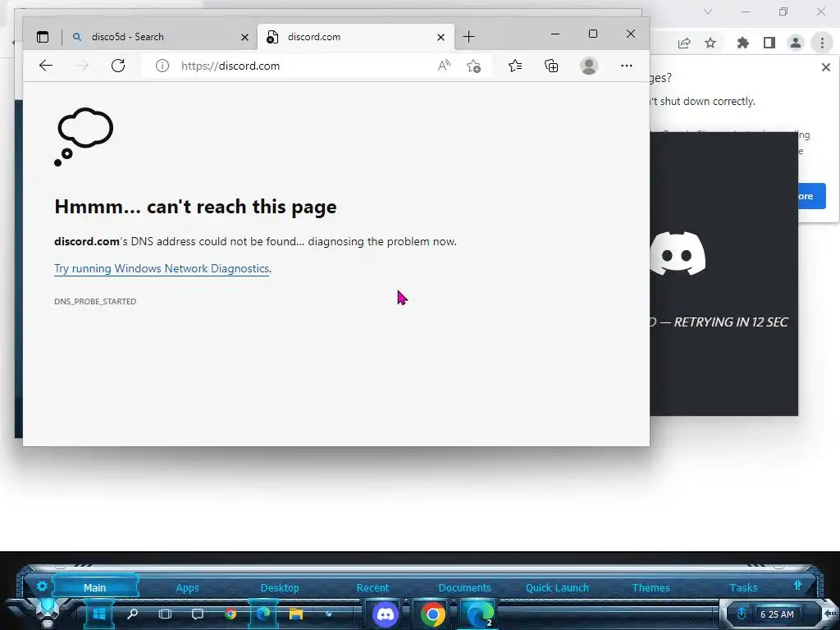Click the arrow icon right of the clock

(830, 613)
